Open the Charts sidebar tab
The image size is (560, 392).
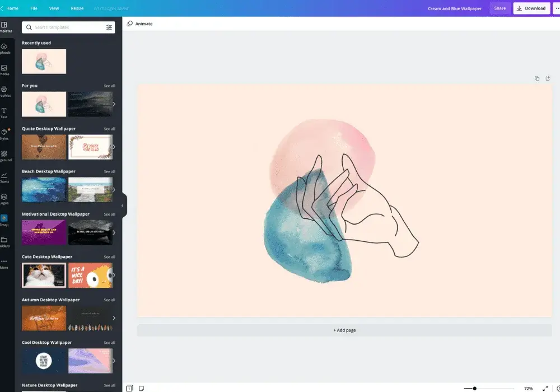point(5,178)
